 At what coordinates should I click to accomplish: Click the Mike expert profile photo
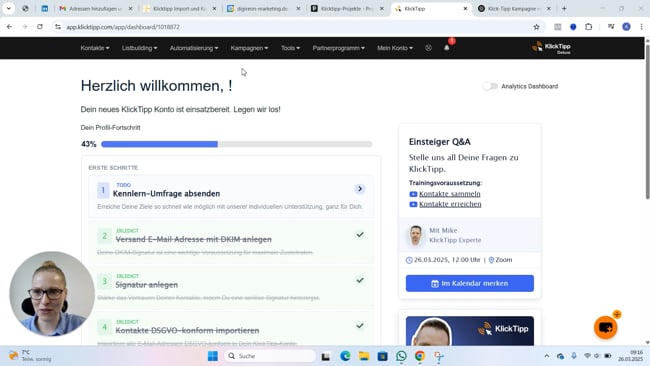point(416,235)
